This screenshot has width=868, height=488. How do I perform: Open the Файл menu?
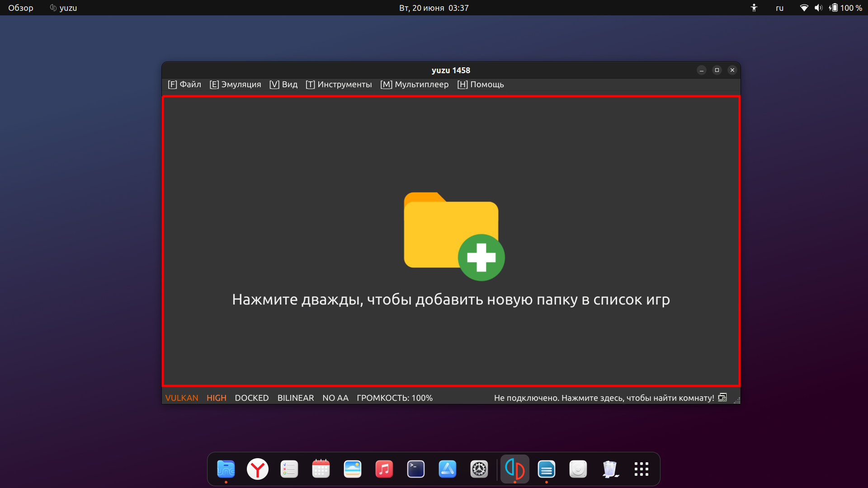(184, 84)
